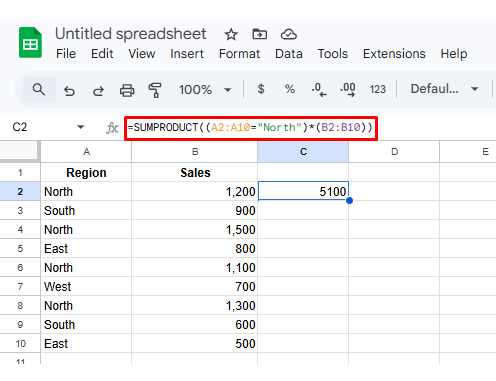496x381 pixels.
Task: Select the cell with 700
Action: tap(195, 286)
